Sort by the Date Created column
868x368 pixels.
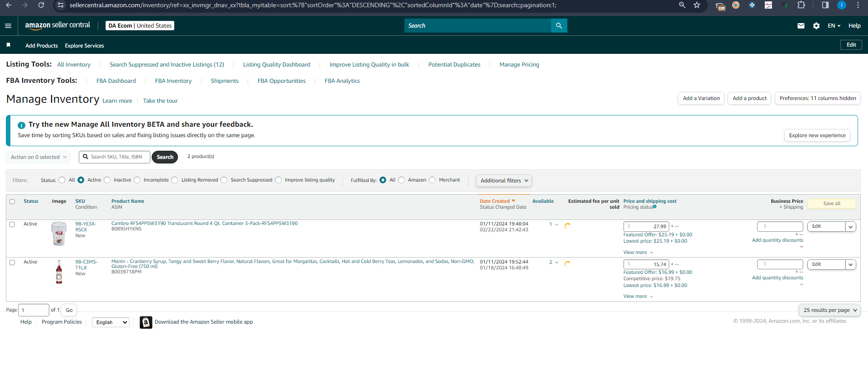click(497, 201)
